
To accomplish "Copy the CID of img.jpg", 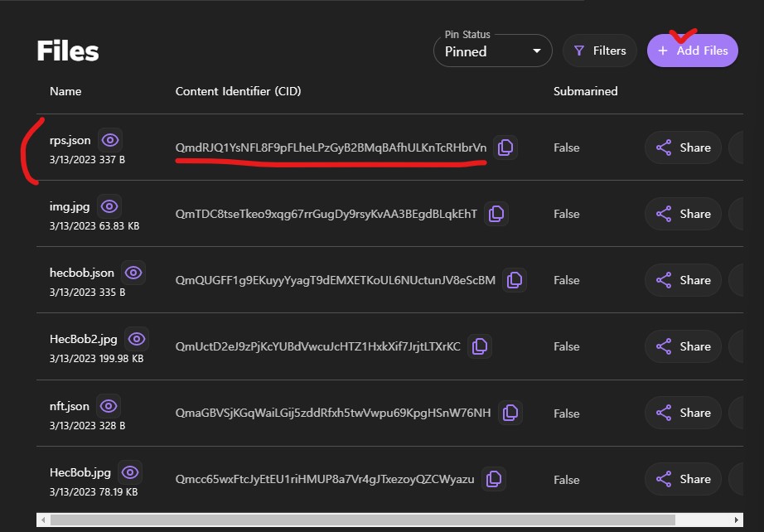I will coord(496,214).
